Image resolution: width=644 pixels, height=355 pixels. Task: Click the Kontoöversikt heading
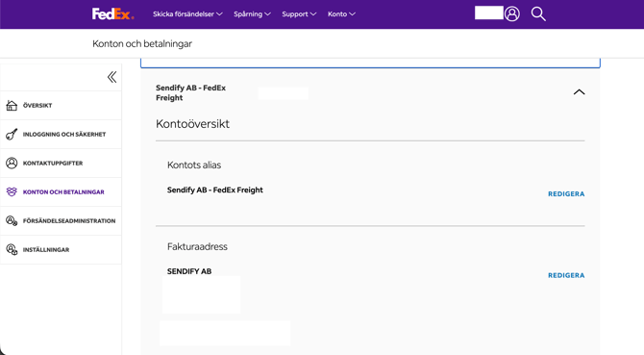192,124
